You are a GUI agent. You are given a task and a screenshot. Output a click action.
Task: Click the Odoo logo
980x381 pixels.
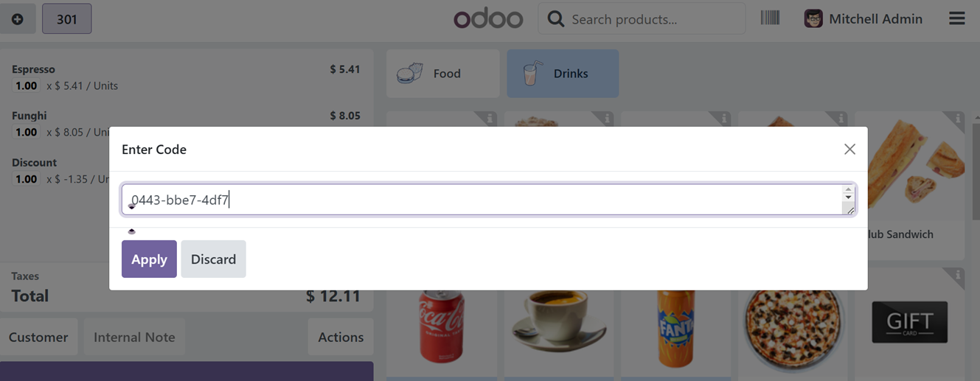pyautogui.click(x=488, y=19)
